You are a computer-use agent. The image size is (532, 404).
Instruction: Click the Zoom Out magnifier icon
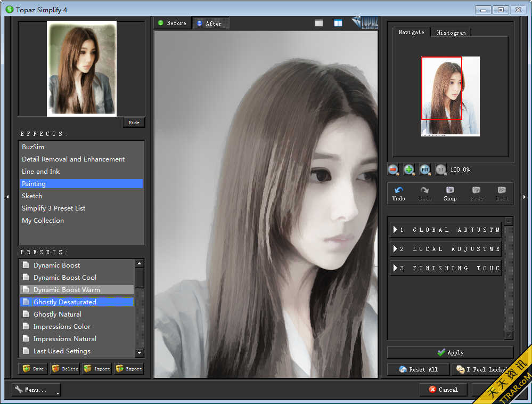click(x=393, y=169)
